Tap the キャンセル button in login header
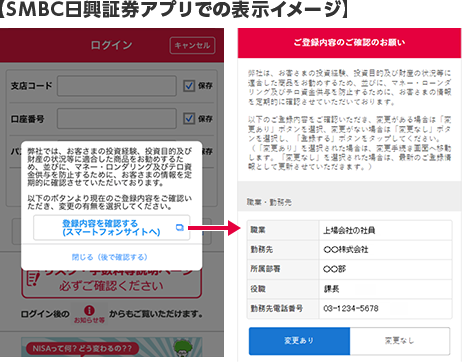The image size is (462, 362). pos(192,45)
